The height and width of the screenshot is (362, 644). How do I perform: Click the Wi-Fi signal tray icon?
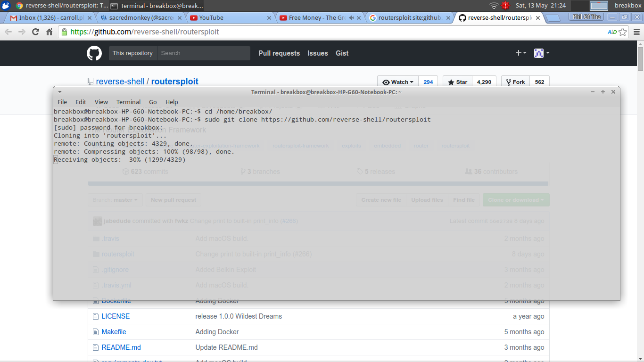[x=494, y=6]
